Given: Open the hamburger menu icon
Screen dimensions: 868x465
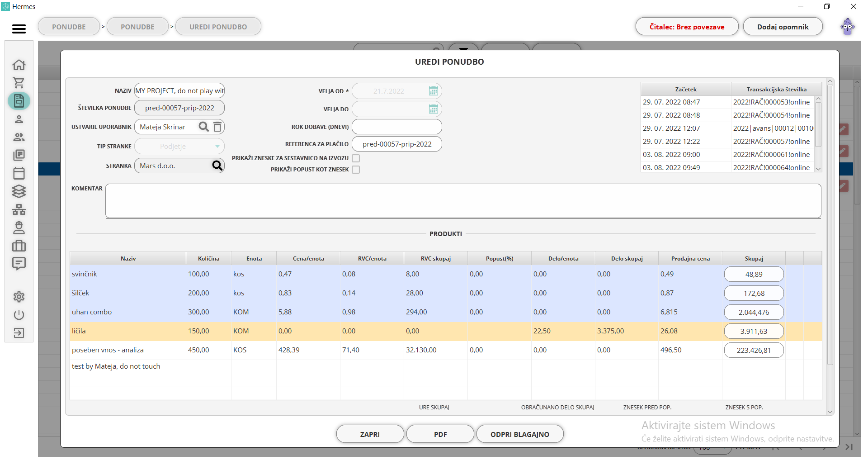Looking at the screenshot, I should pyautogui.click(x=19, y=29).
